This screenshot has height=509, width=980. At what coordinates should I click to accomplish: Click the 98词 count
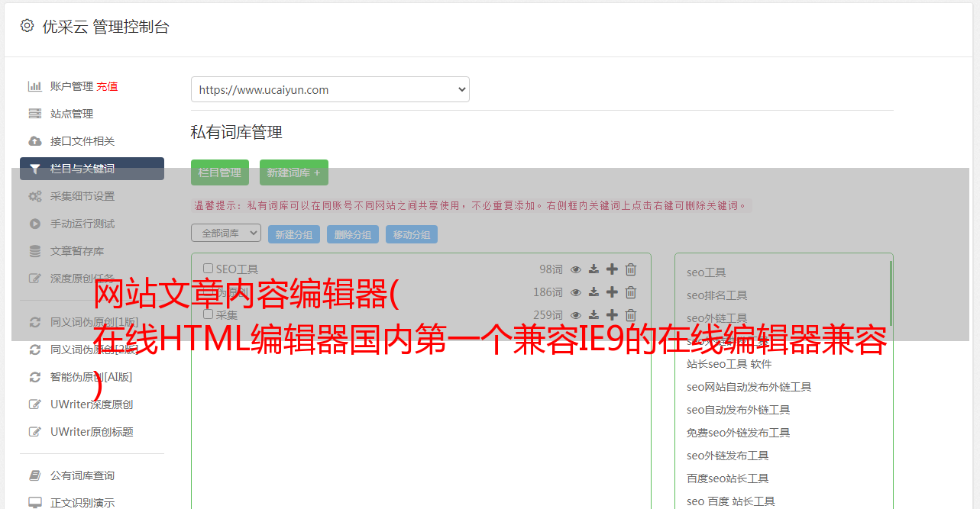click(551, 269)
